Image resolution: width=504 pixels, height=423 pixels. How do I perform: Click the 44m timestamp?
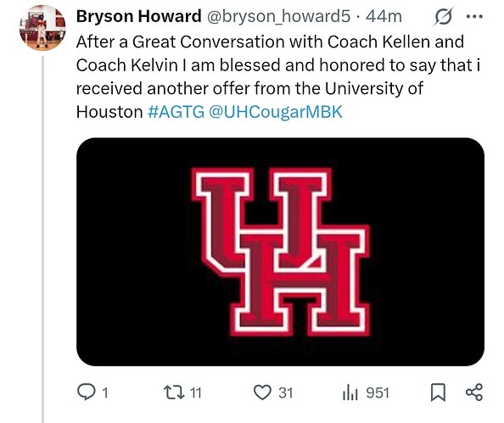coord(384,16)
